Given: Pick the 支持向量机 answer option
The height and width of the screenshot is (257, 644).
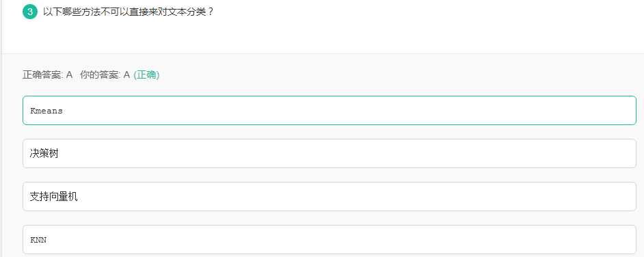Looking at the screenshot, I should 330,197.
